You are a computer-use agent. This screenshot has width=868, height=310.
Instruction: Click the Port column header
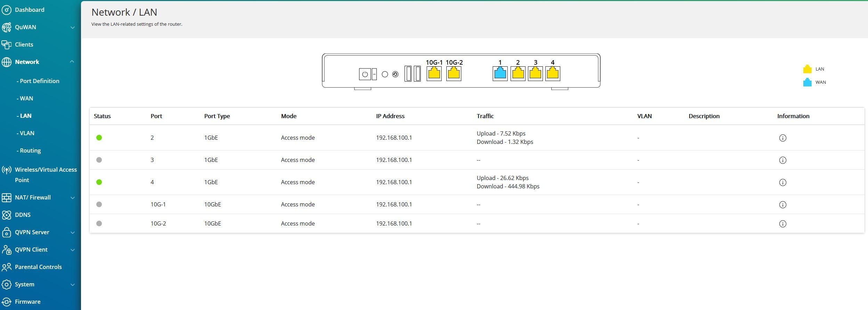tap(156, 116)
